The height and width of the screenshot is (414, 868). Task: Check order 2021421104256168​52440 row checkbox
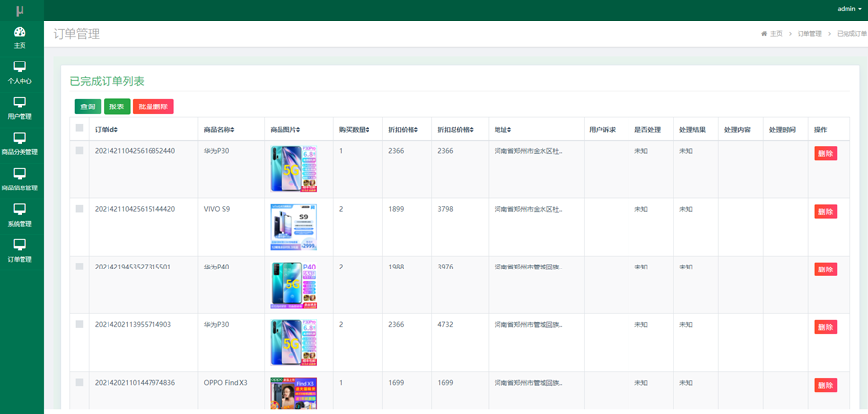pos(80,150)
